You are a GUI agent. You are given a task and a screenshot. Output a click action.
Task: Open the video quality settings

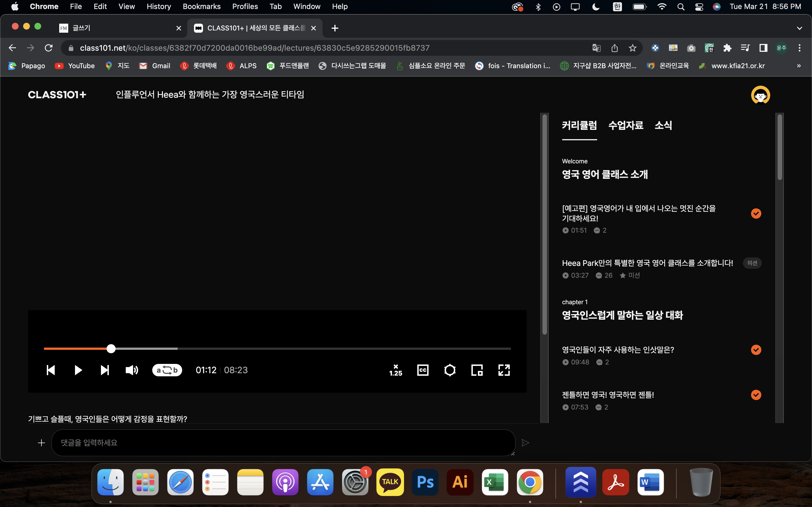pyautogui.click(x=450, y=370)
